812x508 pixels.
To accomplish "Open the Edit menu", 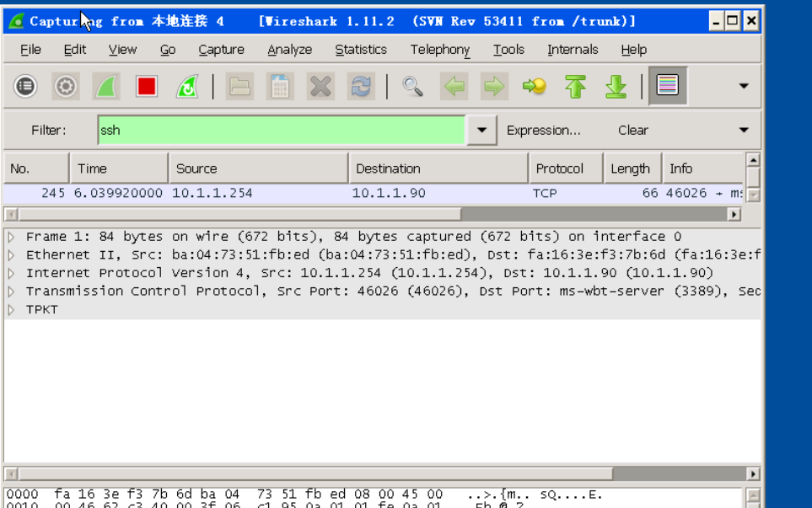I will coord(74,50).
